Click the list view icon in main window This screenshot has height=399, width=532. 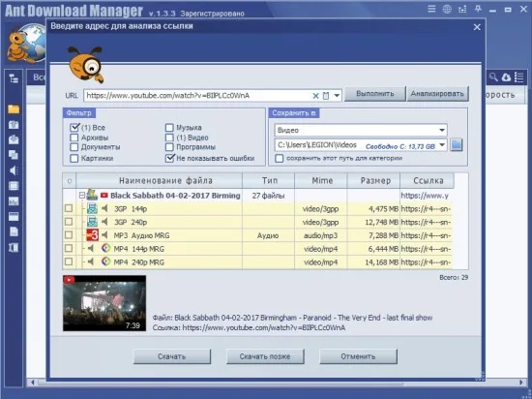518,77
